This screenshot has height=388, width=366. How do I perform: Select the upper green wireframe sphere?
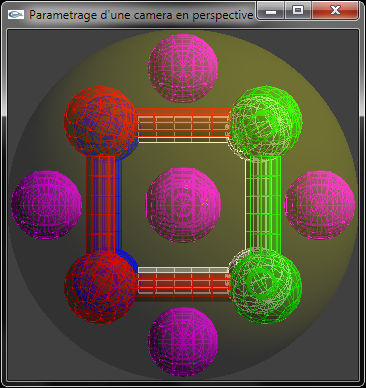[266, 122]
